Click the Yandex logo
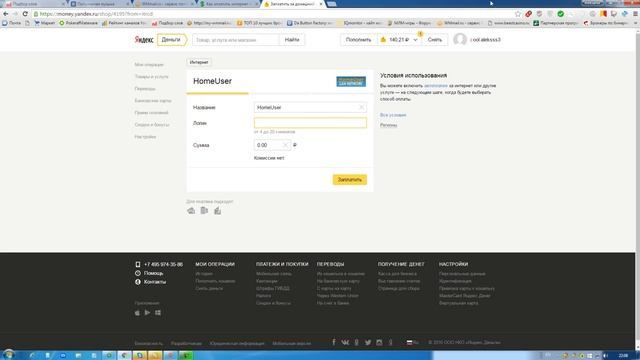Screen dimensions: 640x360 [x=144, y=40]
